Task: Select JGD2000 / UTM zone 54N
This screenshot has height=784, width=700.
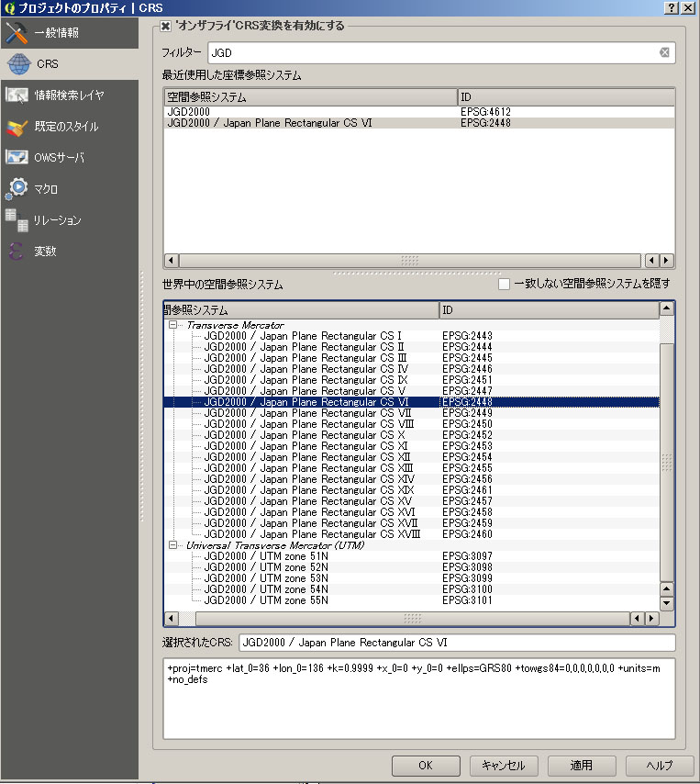Action: click(266, 589)
